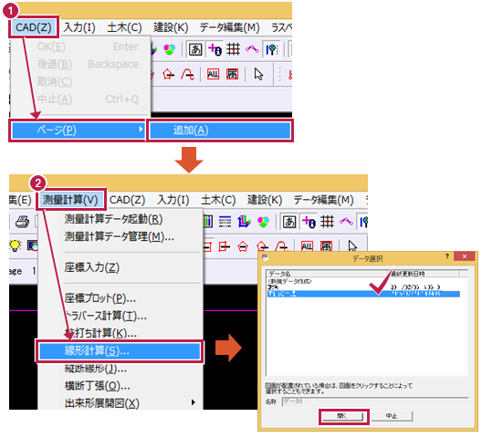Expand the ページ(P) submenu
This screenshot has height=448, width=482.
(78, 130)
